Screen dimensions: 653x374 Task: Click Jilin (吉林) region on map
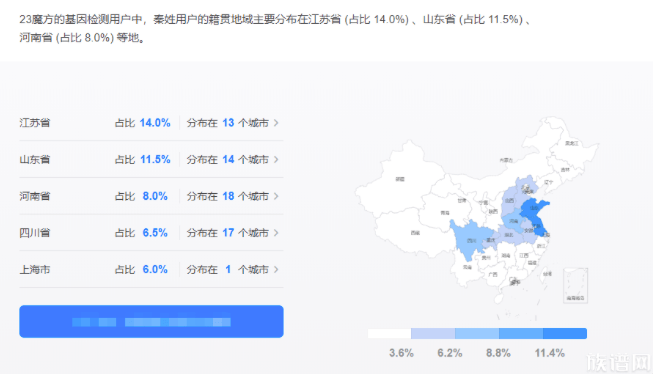pyautogui.click(x=565, y=170)
